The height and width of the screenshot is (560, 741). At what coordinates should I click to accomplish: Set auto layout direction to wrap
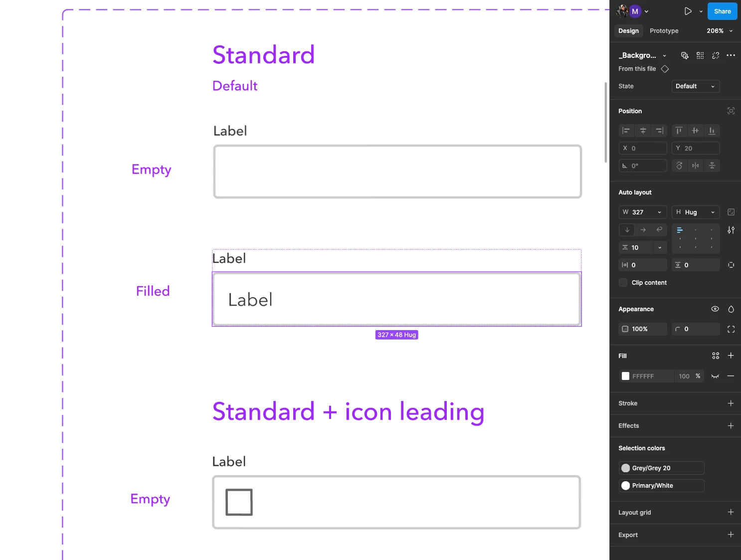pos(659,230)
